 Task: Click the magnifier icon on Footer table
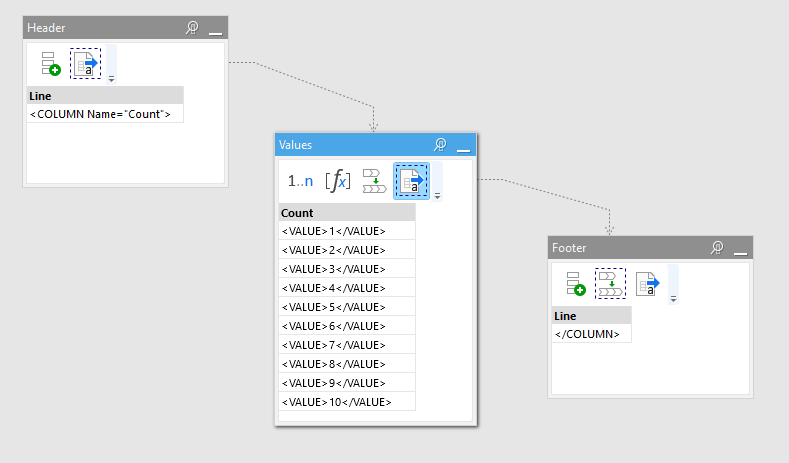click(716, 248)
